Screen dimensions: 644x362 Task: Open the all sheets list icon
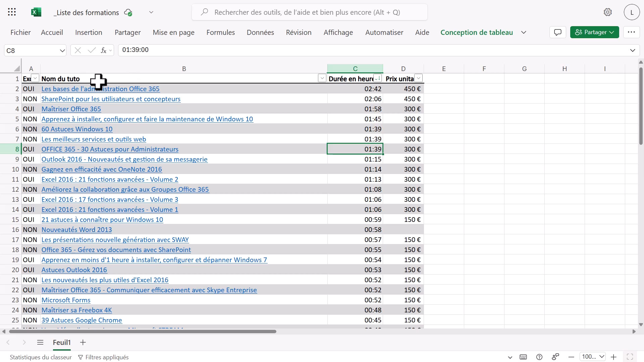pyautogui.click(x=40, y=342)
